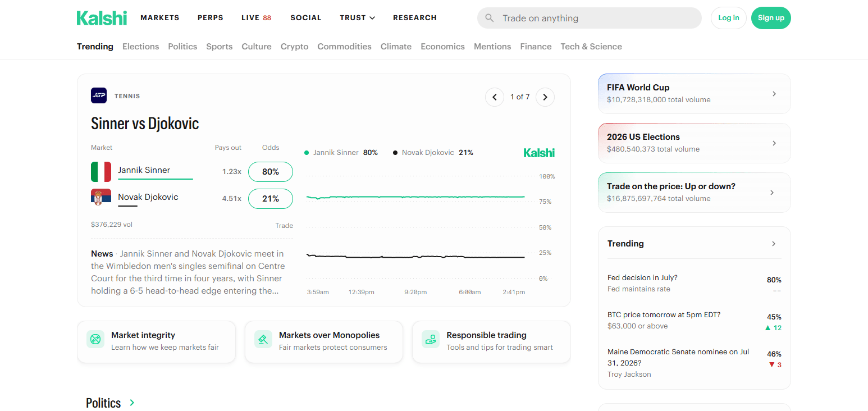Open the PERPS nav item

pyautogui.click(x=211, y=18)
